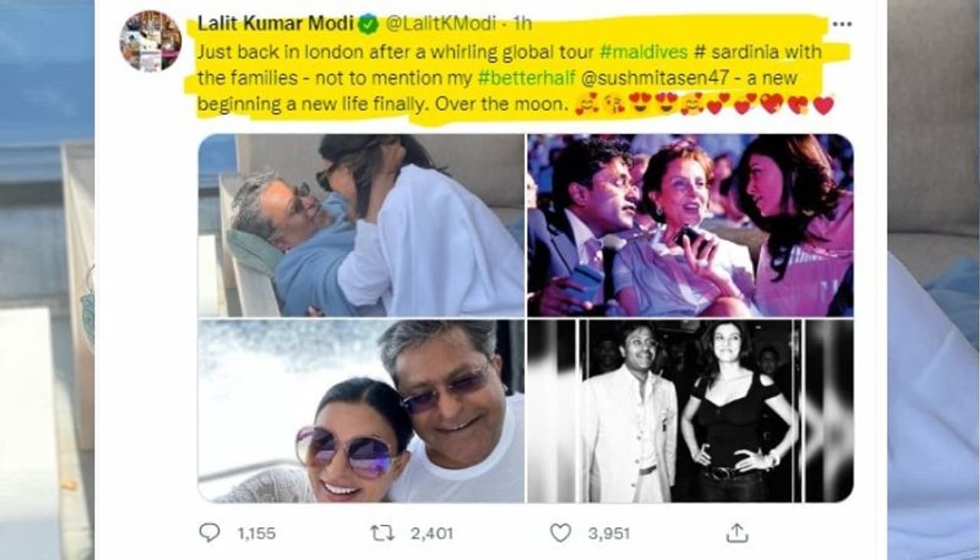Click the 1,155 replies count
This screenshot has height=560, width=980.
pos(256,533)
